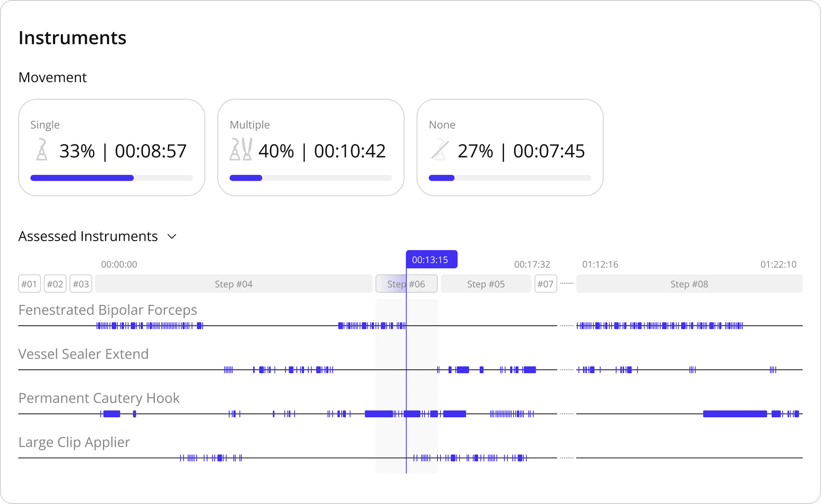Select the Permanent Cautery Hook label
Viewport: 821px width, 504px height.
pyautogui.click(x=99, y=398)
